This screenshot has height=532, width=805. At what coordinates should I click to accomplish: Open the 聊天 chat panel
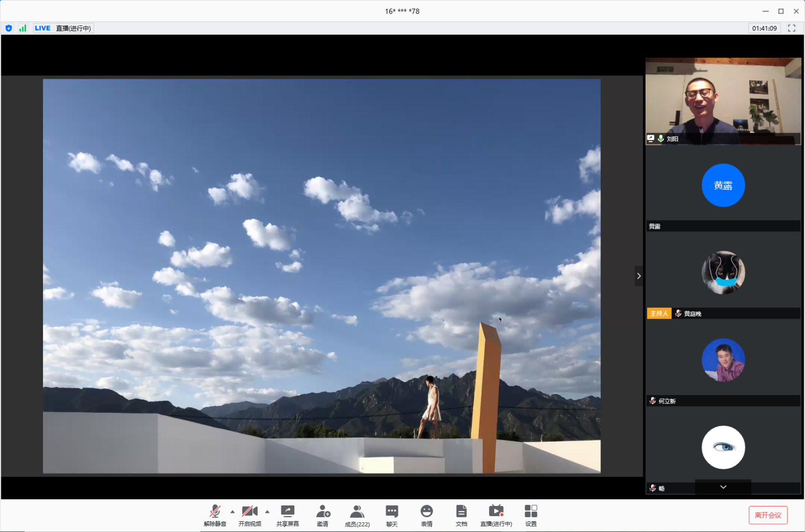point(392,512)
